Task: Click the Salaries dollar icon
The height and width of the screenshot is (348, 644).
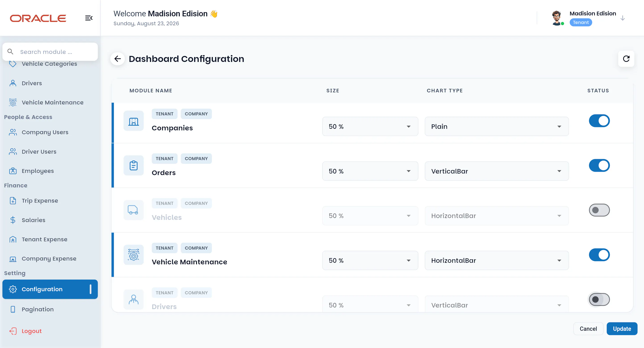Action: (13, 220)
